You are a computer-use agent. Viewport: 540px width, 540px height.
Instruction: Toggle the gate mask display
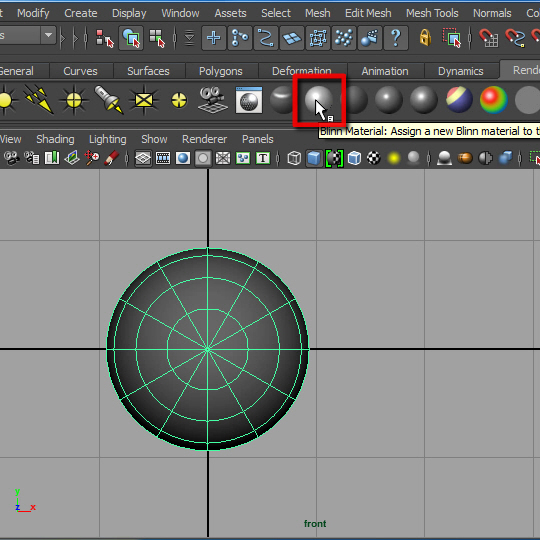tap(203, 158)
